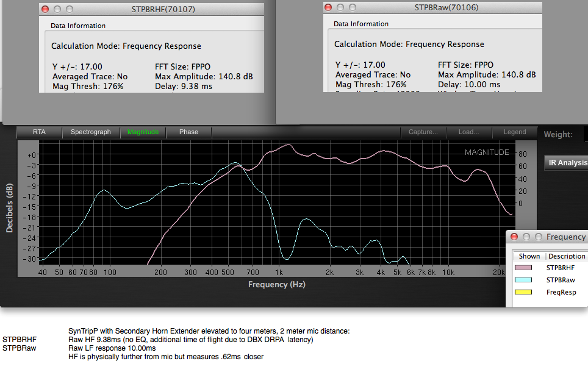Minimize the STPBRaw(70106) window
Screen dimensions: 588x372
point(340,7)
